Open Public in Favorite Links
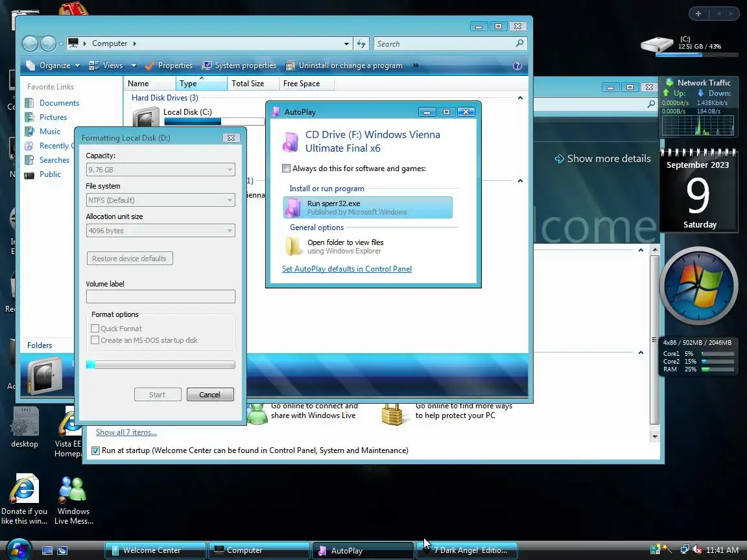The image size is (747, 560). [50, 174]
